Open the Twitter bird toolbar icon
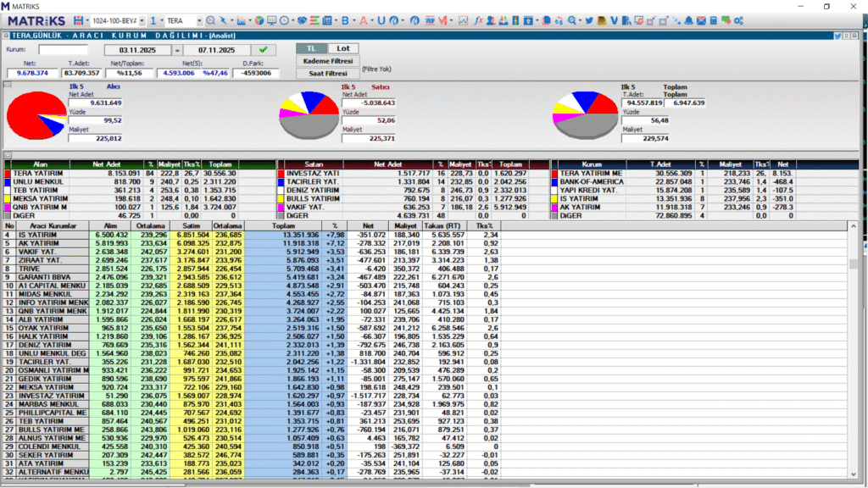868x488 pixels. tap(589, 20)
